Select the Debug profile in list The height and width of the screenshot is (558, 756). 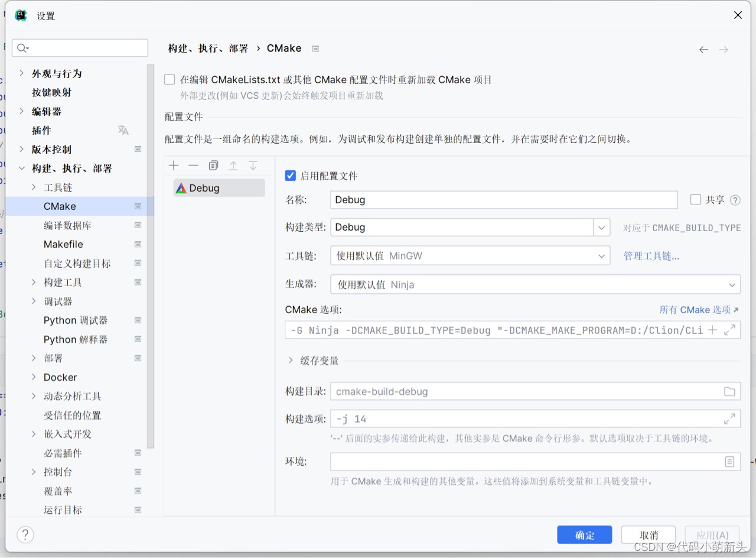[x=219, y=188]
